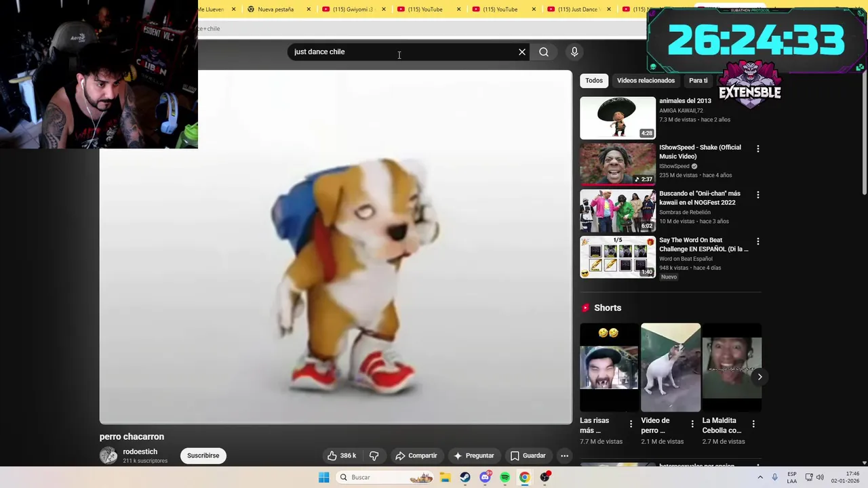The width and height of the screenshot is (868, 488).
Task: Open options for Video de perro short
Action: (692, 424)
